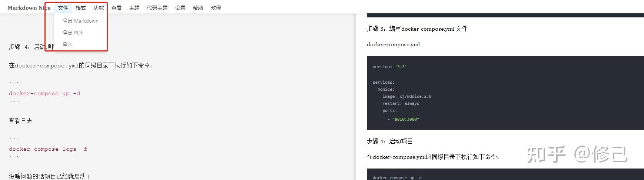Open the 代码主题 menu
644x180 pixels.
(x=157, y=8)
